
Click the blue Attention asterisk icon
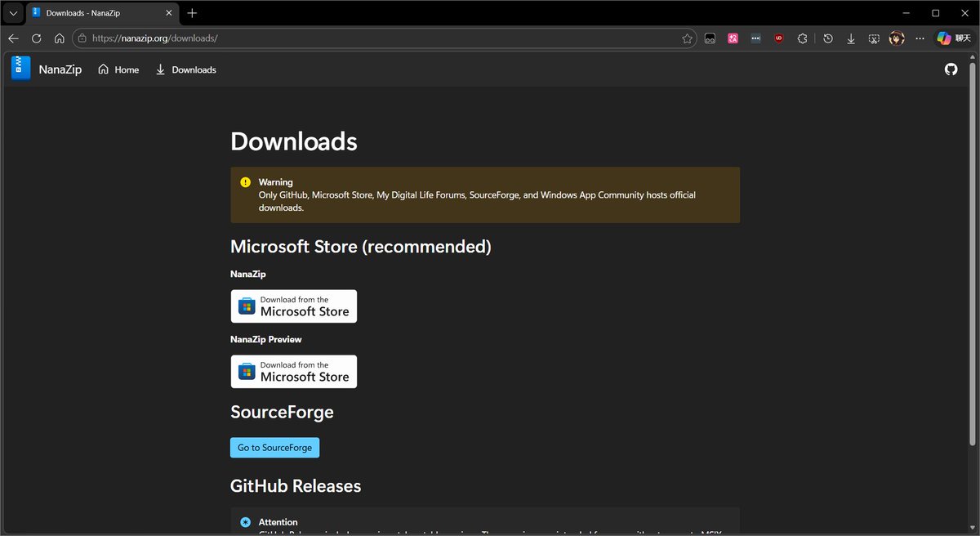coord(246,522)
